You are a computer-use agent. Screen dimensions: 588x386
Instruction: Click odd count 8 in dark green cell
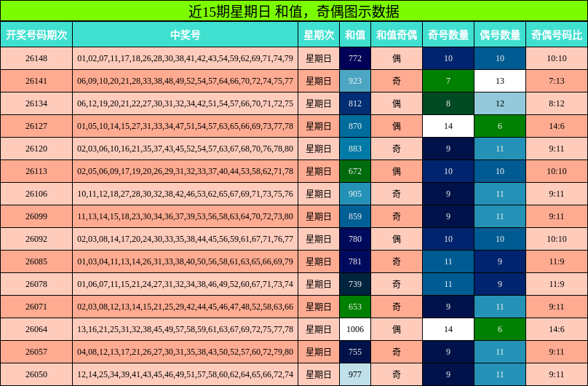pyautogui.click(x=448, y=103)
